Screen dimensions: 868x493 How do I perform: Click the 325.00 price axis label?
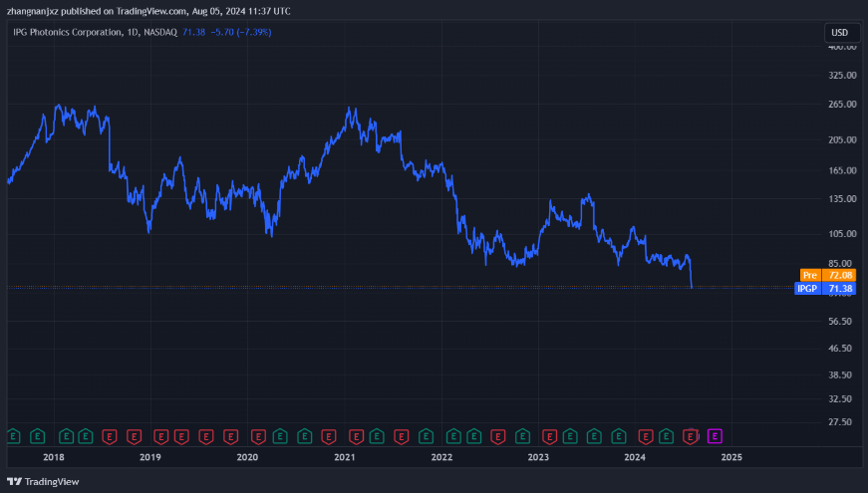(842, 76)
